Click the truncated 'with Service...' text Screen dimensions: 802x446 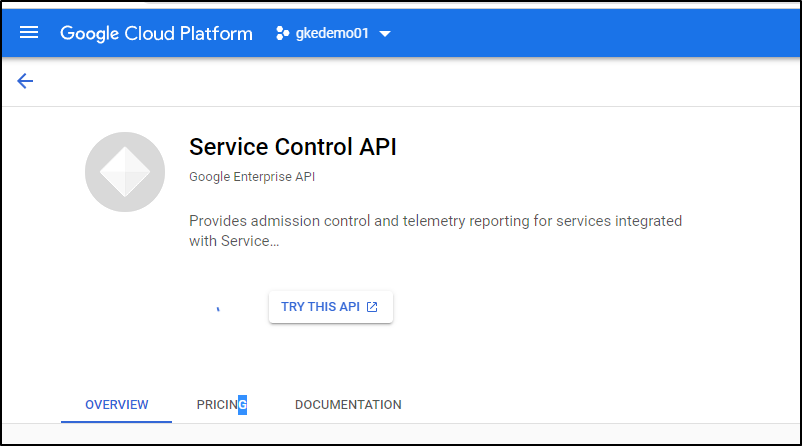tap(234, 241)
